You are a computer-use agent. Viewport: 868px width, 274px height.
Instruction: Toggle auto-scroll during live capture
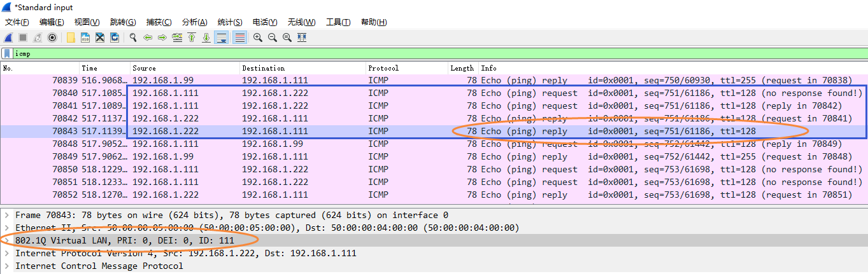click(x=222, y=38)
